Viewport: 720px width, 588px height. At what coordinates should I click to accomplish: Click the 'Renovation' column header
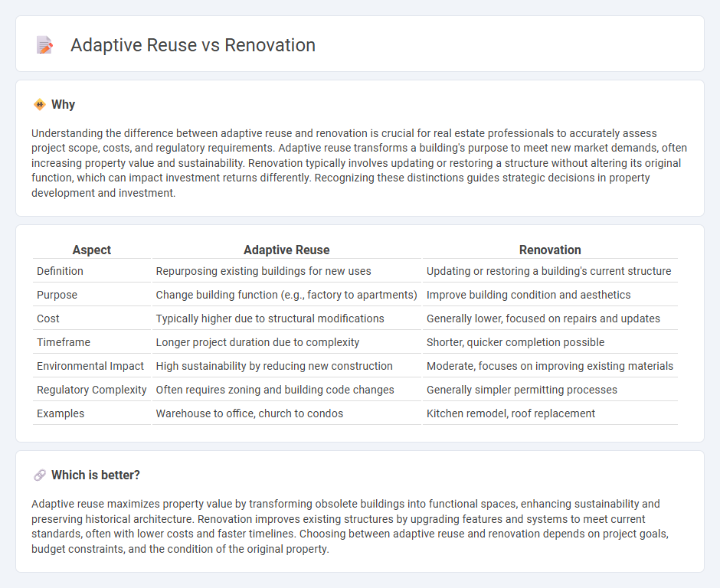(x=550, y=250)
